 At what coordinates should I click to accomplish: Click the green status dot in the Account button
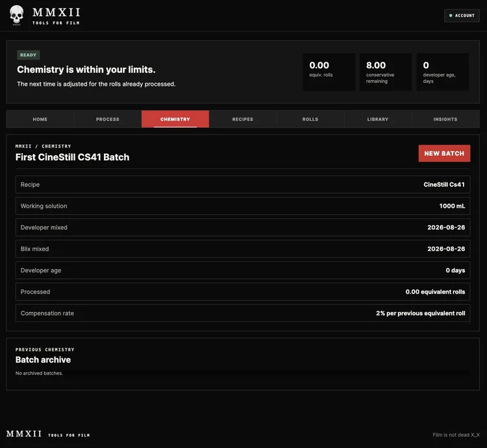pyautogui.click(x=451, y=16)
